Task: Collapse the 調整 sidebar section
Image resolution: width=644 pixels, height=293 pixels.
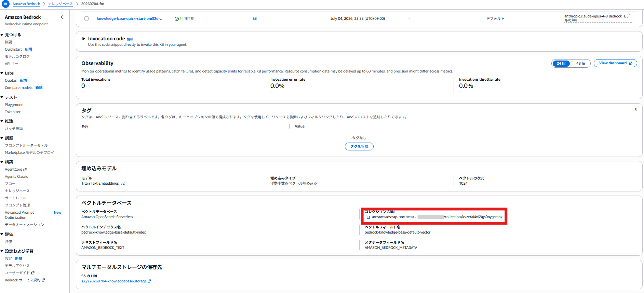Action: pyautogui.click(x=2, y=138)
